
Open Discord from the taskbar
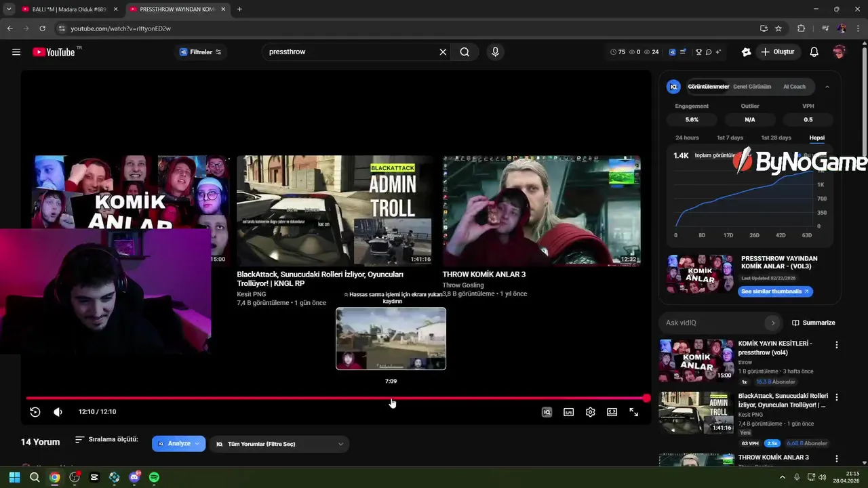pyautogui.click(x=134, y=477)
